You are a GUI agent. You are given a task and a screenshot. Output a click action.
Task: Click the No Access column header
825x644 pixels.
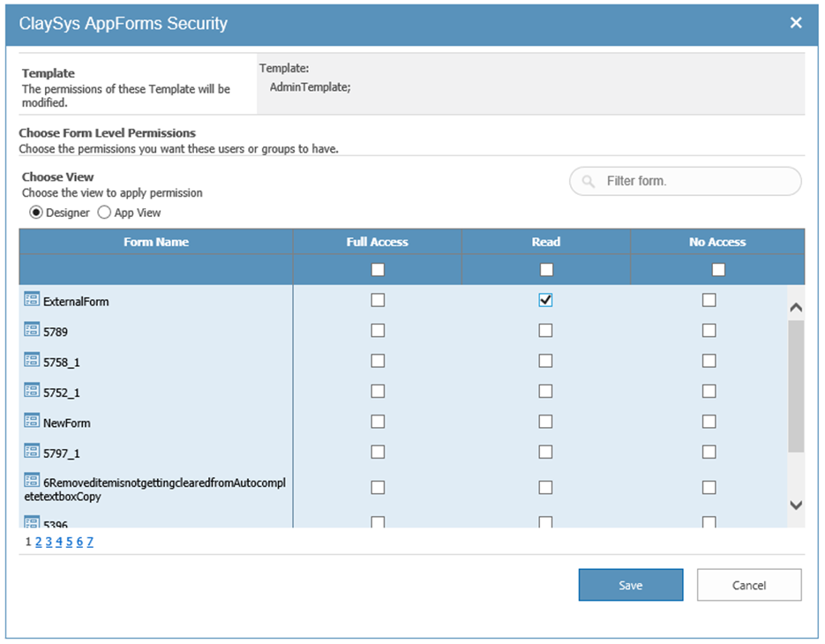[x=717, y=242]
